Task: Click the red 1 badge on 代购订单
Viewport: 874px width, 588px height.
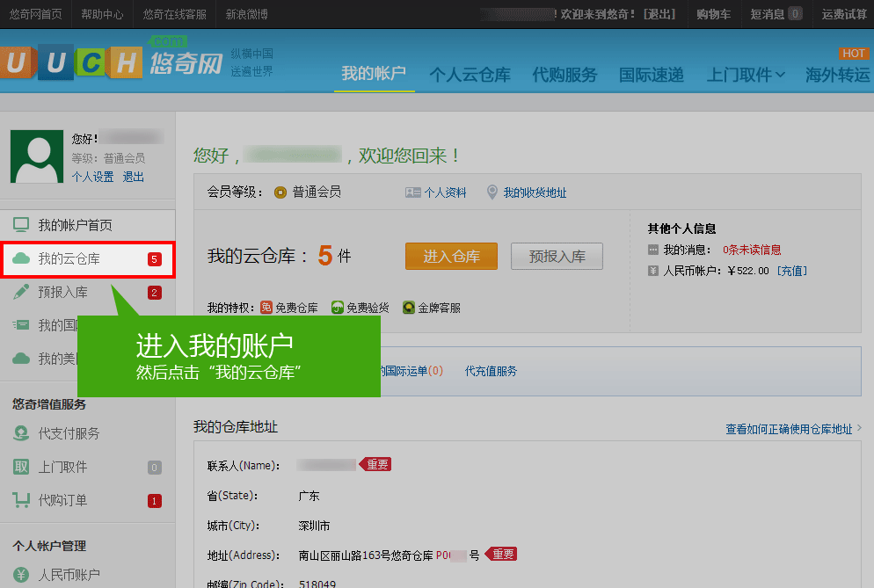Action: [x=155, y=501]
